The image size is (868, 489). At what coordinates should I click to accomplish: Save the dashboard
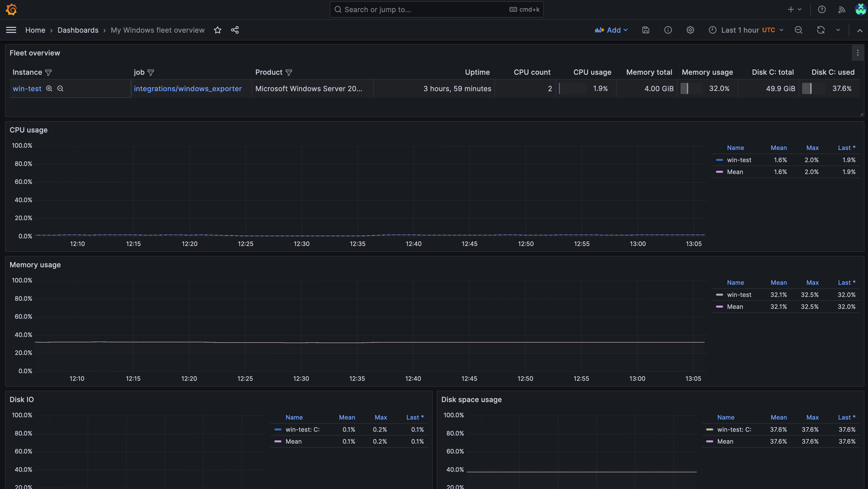tap(646, 30)
